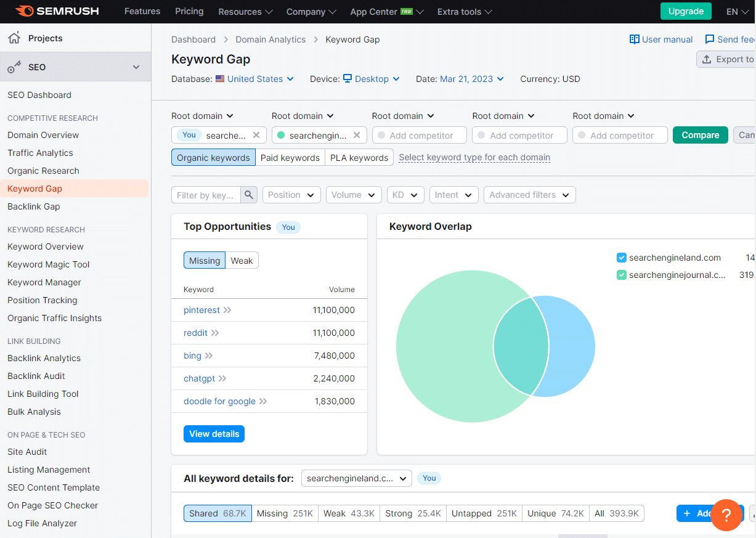Switch to the Strong 25.4K tab
Image resolution: width=756 pixels, height=538 pixels.
[x=413, y=513]
